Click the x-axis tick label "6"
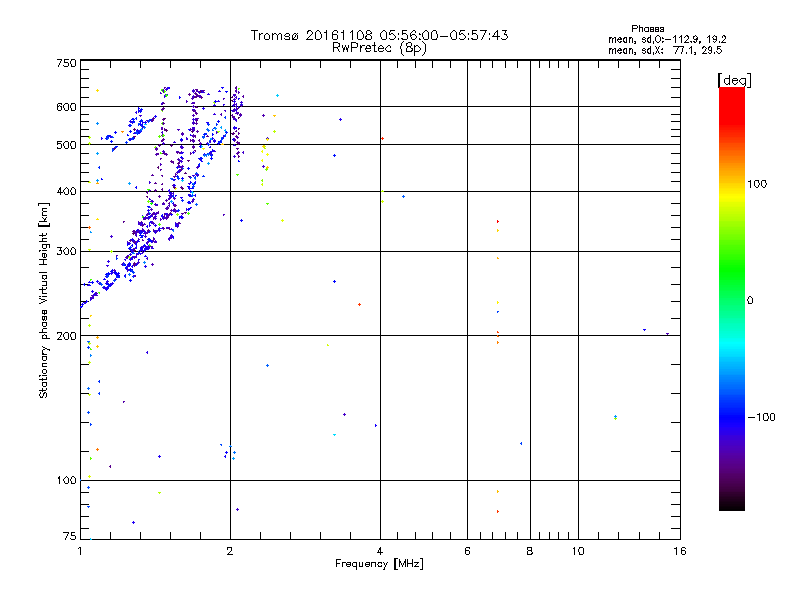The height and width of the screenshot is (600, 800). [x=467, y=551]
